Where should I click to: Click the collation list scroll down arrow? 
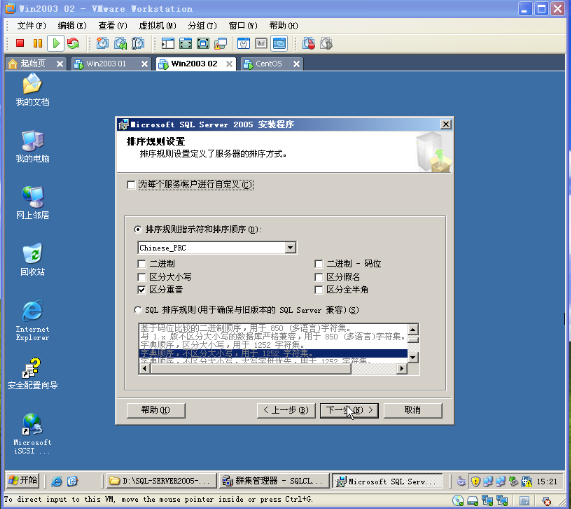click(413, 357)
